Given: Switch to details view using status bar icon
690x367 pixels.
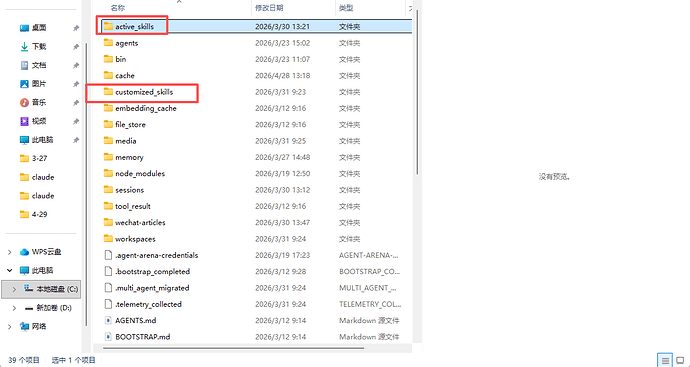Looking at the screenshot, I should [665, 360].
